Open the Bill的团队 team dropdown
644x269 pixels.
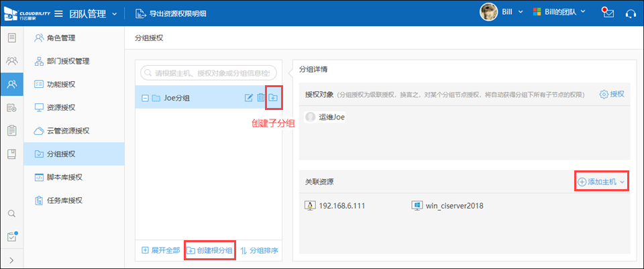click(559, 12)
